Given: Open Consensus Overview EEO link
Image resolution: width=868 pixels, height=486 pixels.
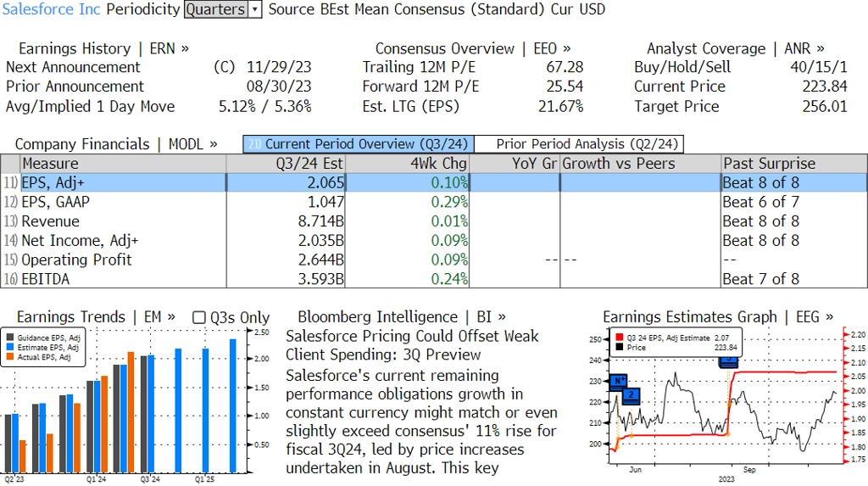Looking at the screenshot, I should [x=473, y=48].
